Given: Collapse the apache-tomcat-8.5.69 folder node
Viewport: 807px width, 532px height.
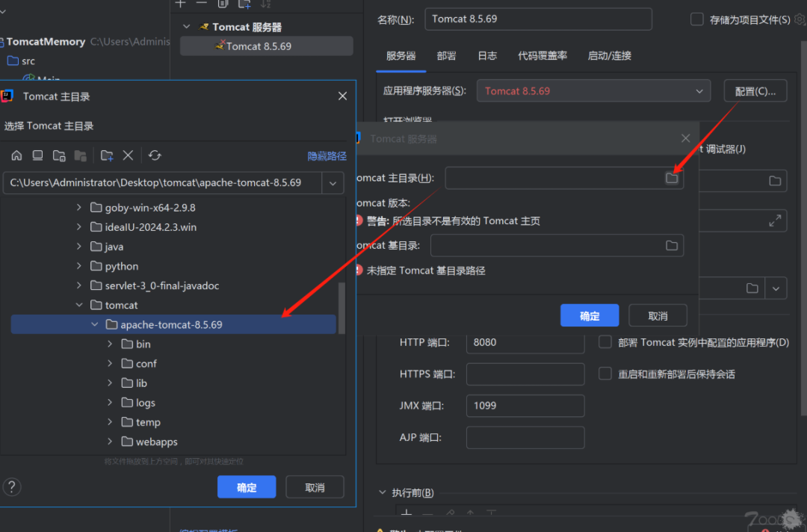Looking at the screenshot, I should click(95, 324).
